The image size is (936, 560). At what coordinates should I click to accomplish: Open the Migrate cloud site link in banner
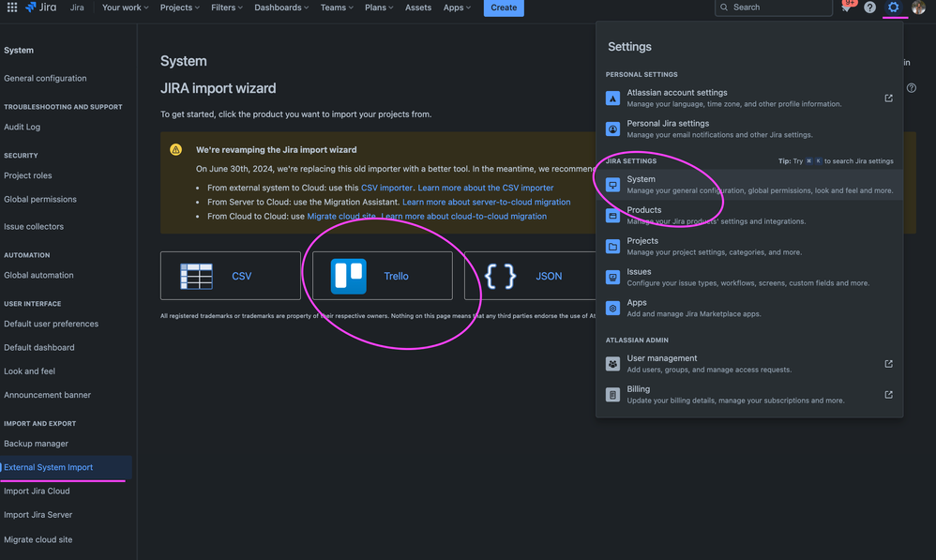[x=340, y=216]
